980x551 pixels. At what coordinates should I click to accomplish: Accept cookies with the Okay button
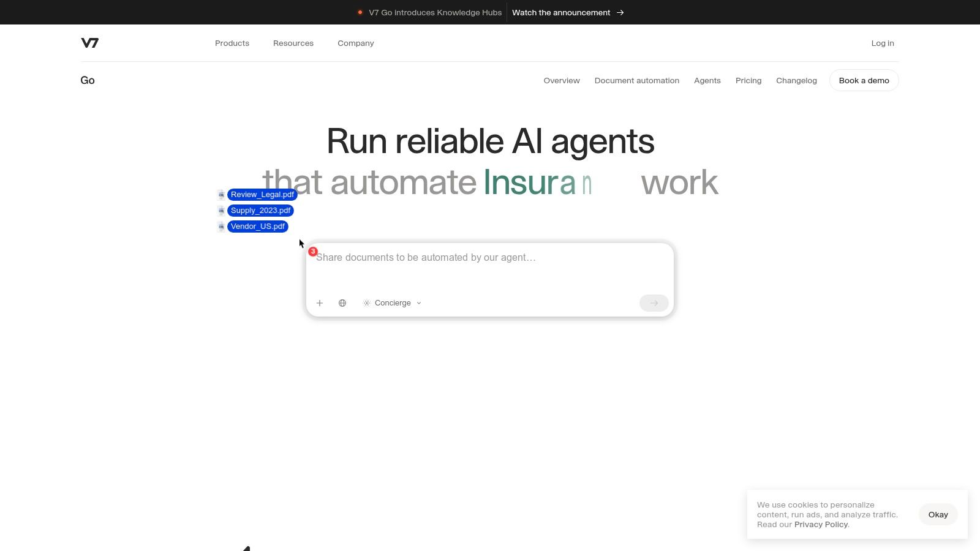[938, 514]
